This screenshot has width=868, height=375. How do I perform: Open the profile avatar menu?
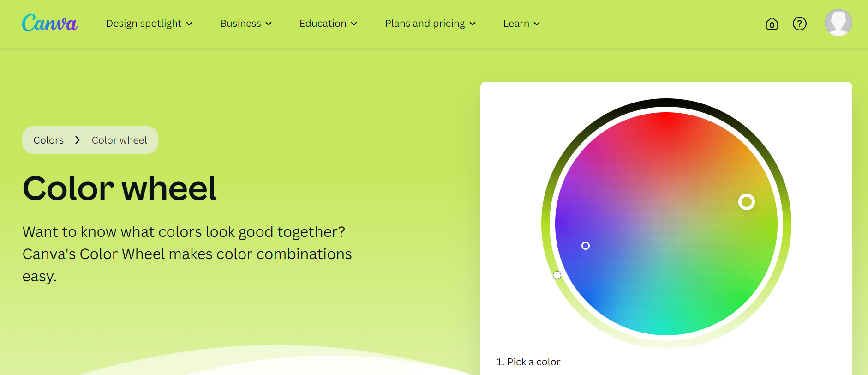pos(838,23)
